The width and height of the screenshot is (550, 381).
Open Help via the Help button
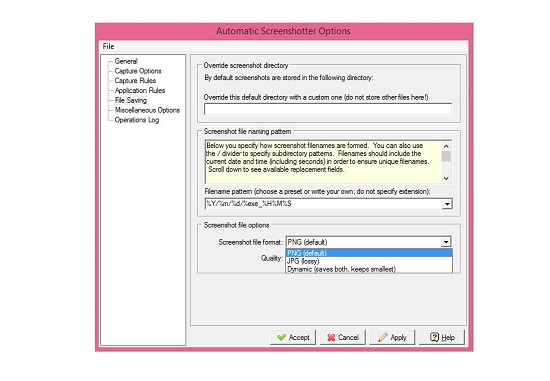(x=442, y=337)
